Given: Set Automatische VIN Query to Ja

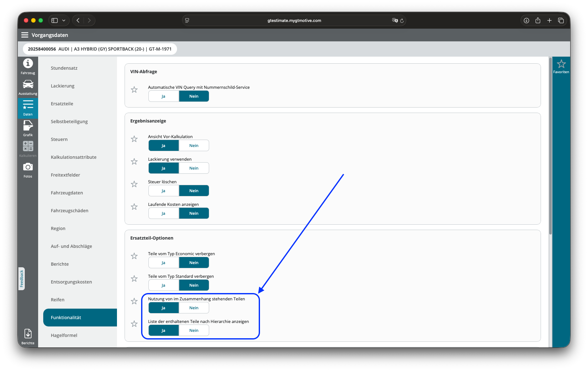Looking at the screenshot, I should click(x=164, y=96).
